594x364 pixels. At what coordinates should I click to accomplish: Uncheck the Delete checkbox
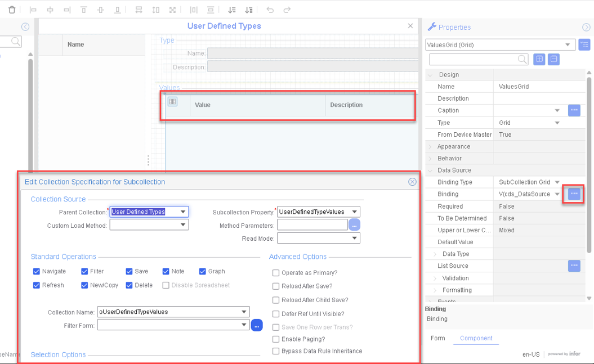[x=129, y=285]
